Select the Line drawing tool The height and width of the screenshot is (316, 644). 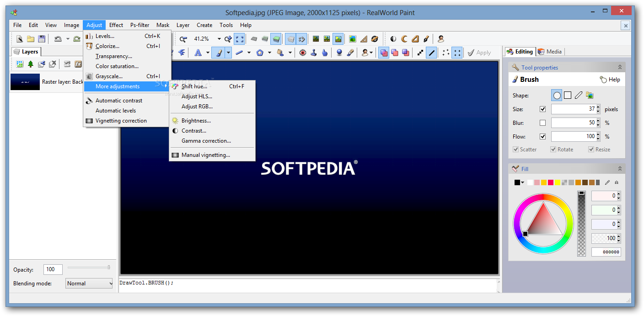pos(239,53)
